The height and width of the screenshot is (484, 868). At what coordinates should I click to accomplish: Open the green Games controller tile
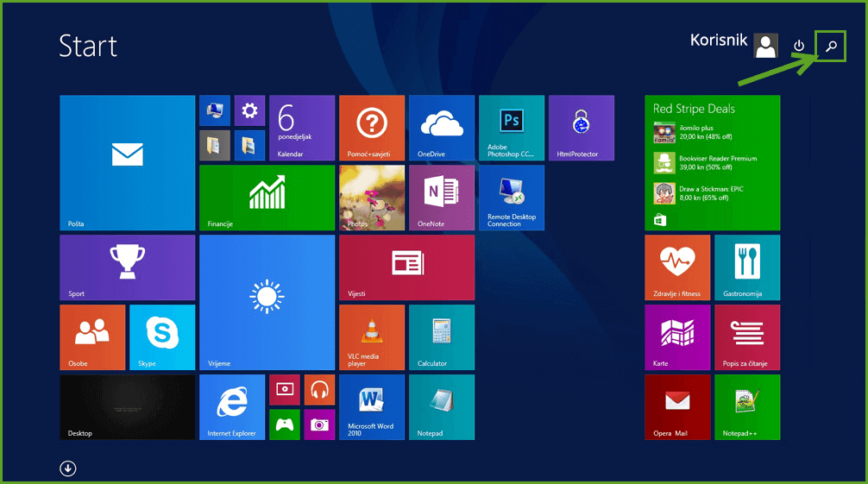coord(285,424)
